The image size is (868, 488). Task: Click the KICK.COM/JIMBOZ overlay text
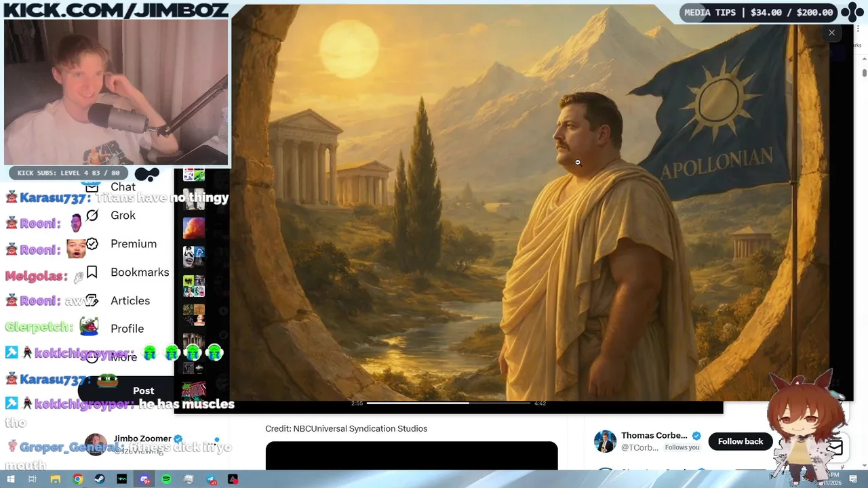pyautogui.click(x=116, y=9)
